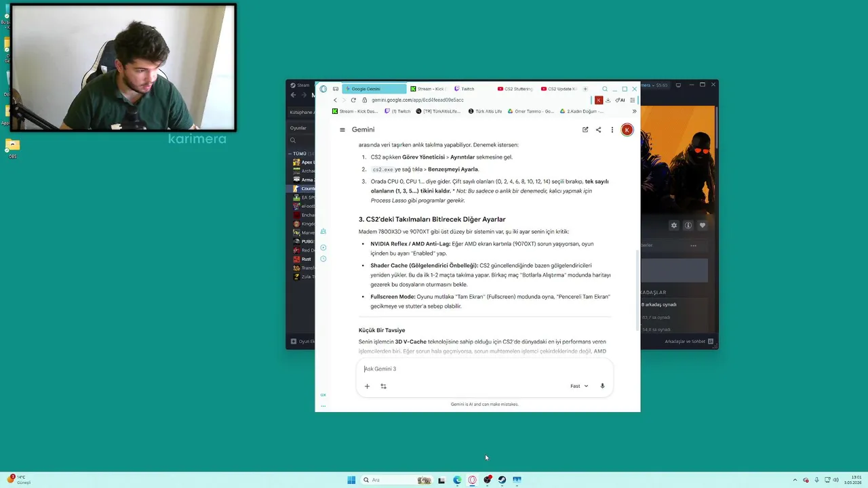The height and width of the screenshot is (488, 868).
Task: Go forward in the Opera browser
Action: (344, 100)
